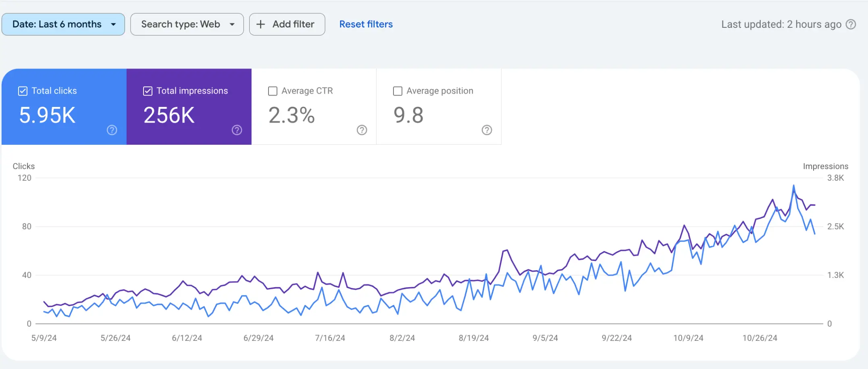Open help icon on Average position card
Screen dimensions: 868x369
[487, 130]
